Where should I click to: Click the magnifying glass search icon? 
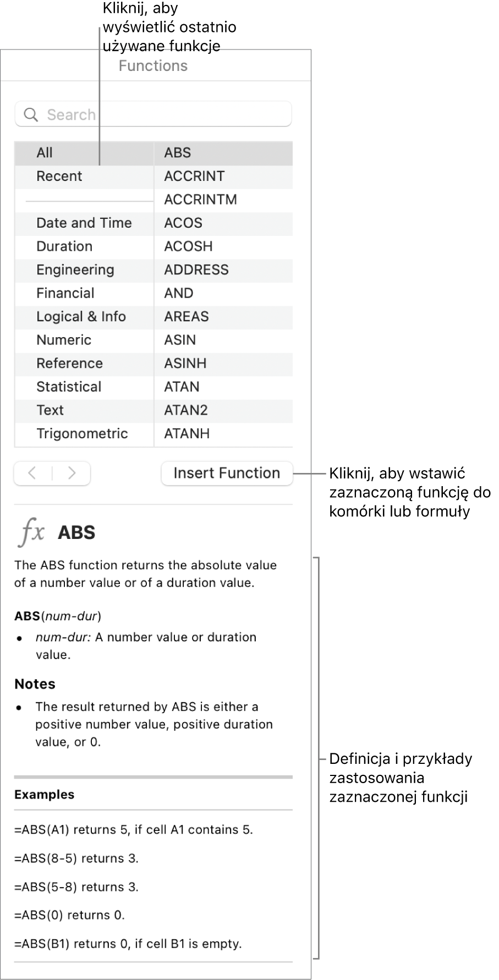(x=31, y=115)
